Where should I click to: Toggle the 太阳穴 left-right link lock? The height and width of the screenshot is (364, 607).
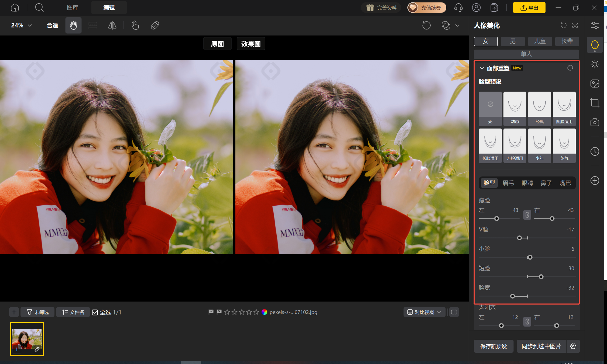tap(527, 322)
